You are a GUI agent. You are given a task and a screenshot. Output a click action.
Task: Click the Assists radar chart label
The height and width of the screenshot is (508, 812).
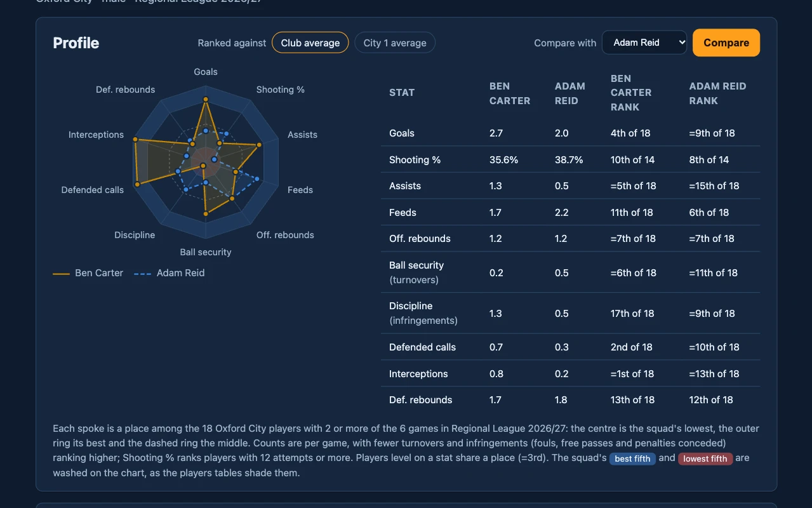[302, 135]
